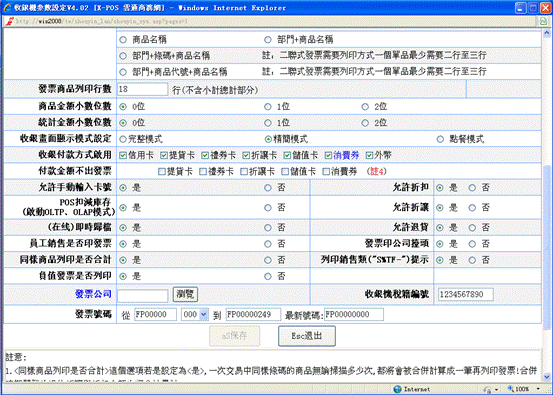Click the green icon at address bar right
Image resolution: width=553 pixels, height=395 pixels.
click(544, 21)
